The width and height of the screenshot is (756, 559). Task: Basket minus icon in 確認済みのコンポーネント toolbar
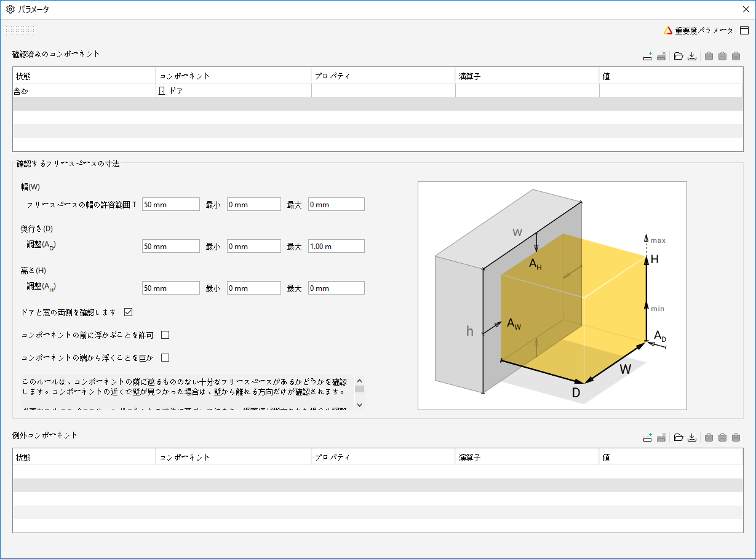722,57
